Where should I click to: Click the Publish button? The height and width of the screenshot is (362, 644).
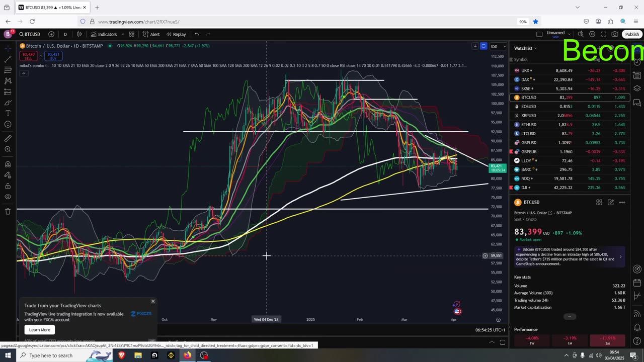tap(632, 34)
